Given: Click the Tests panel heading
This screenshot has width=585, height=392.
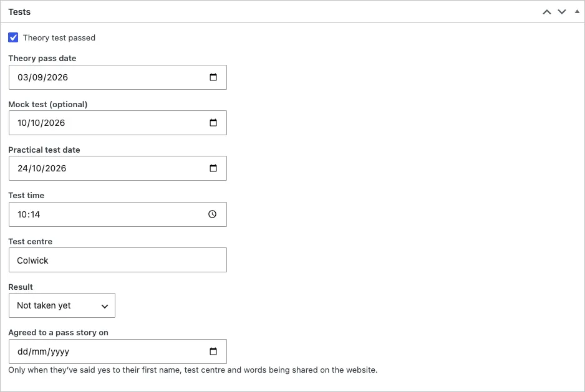Looking at the screenshot, I should tap(19, 12).
